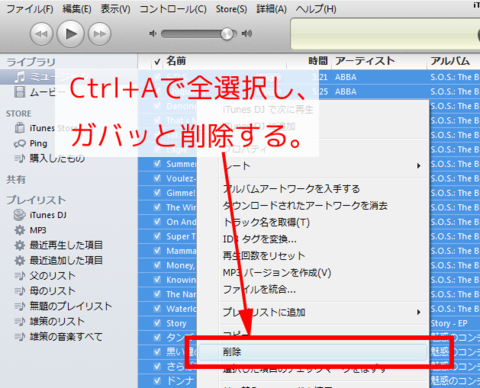The image size is (480, 388).
Task: Open the Store(S) menu
Action: 231,9
